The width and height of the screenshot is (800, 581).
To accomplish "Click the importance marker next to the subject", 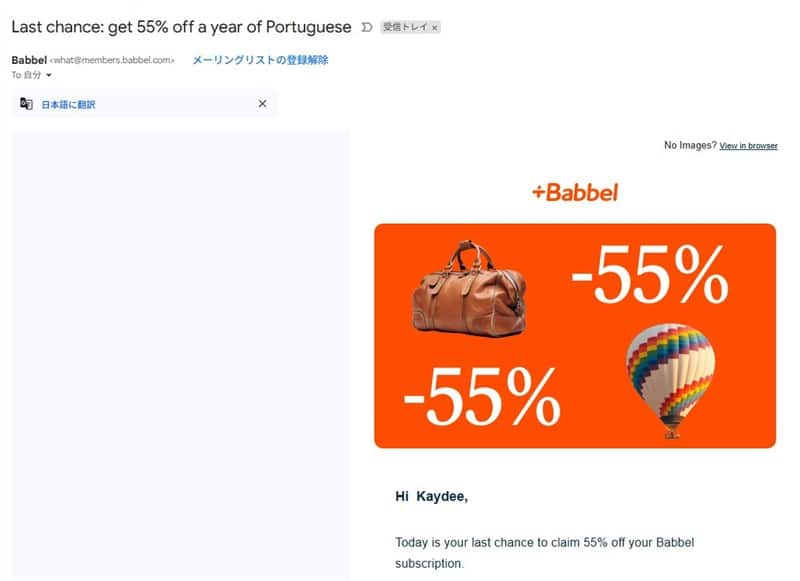I will tap(366, 27).
